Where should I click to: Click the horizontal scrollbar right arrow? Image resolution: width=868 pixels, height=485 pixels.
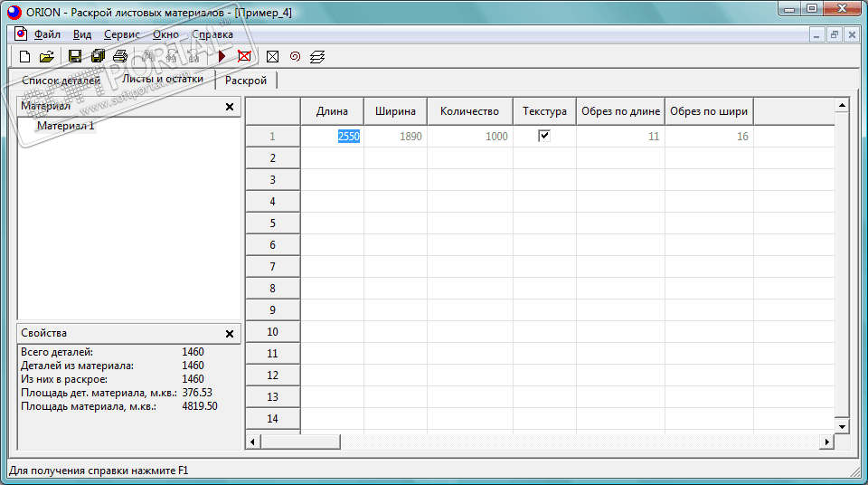827,442
